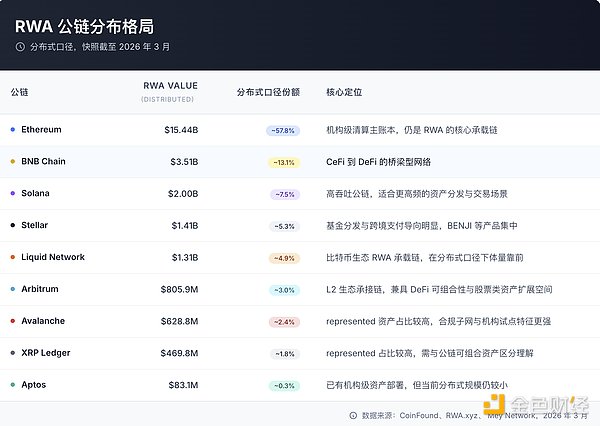Select the BNB Chain ~13.1% share badge
Image resolution: width=600 pixels, height=426 pixels.
click(282, 162)
